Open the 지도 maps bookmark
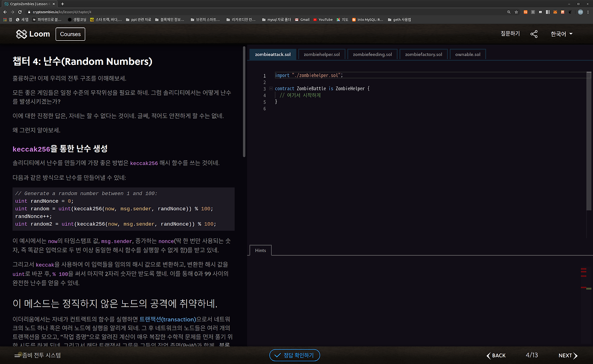The height and width of the screenshot is (364, 593). 342,20
